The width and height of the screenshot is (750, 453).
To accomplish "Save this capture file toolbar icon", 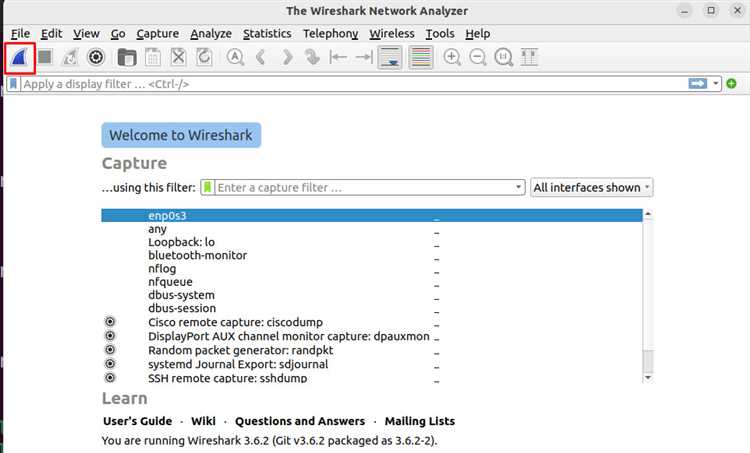I will [x=153, y=57].
